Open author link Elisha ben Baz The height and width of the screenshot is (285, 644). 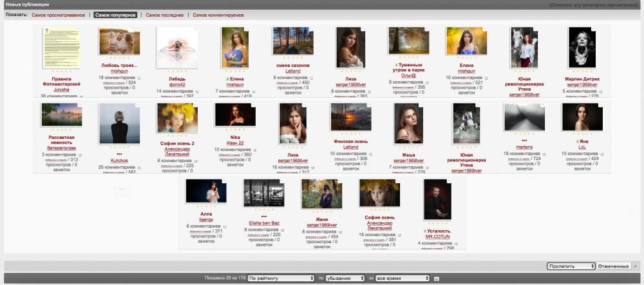coord(263,223)
